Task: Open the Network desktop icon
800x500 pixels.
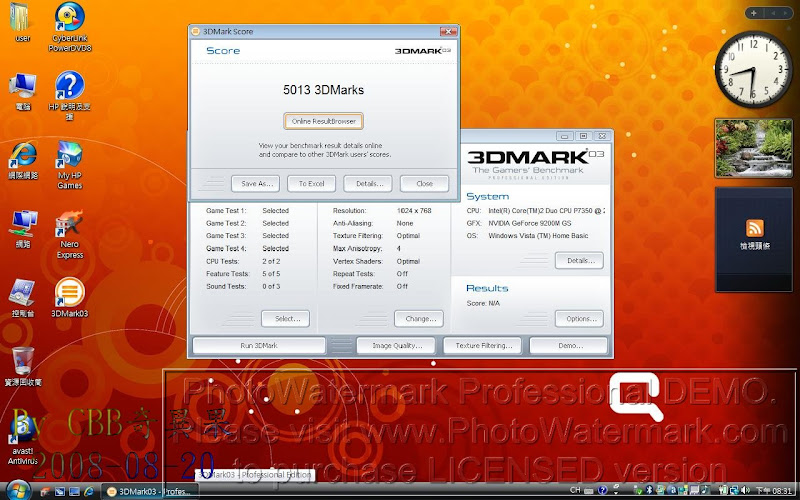Action: tap(23, 229)
